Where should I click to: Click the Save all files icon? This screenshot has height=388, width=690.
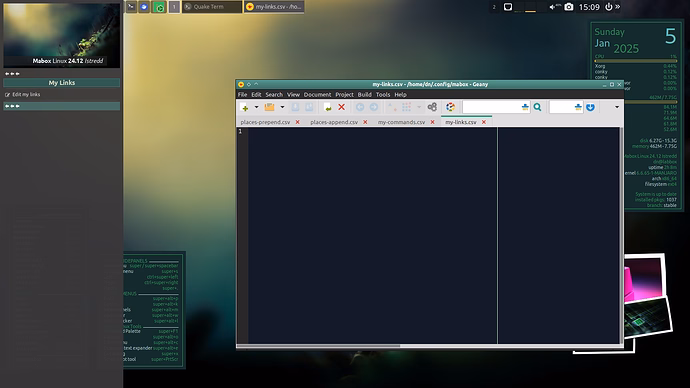point(309,107)
